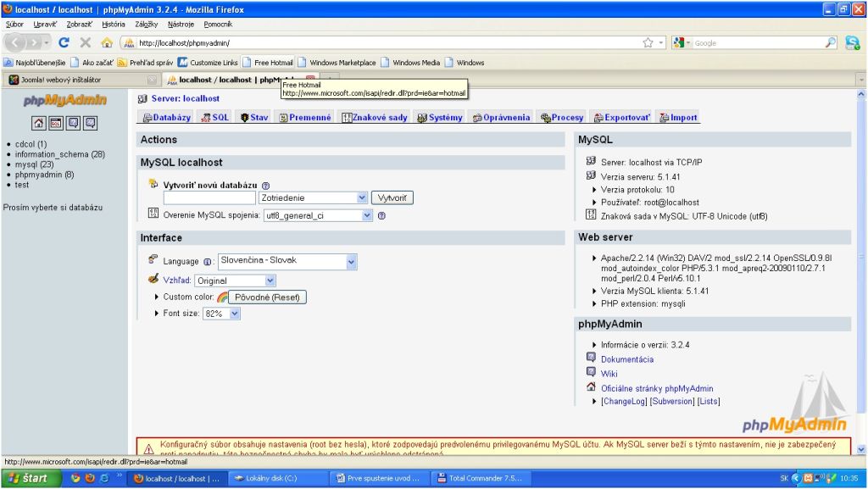868x489 pixels.
Task: Open the Wiki link
Action: [x=609, y=374]
